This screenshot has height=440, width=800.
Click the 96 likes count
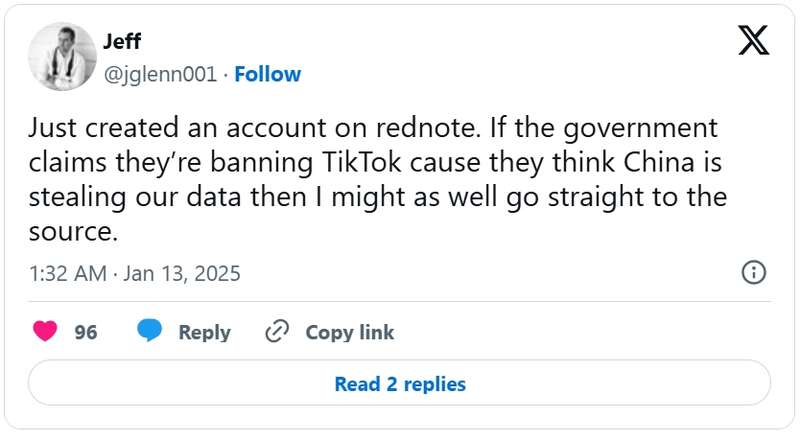[x=86, y=332]
